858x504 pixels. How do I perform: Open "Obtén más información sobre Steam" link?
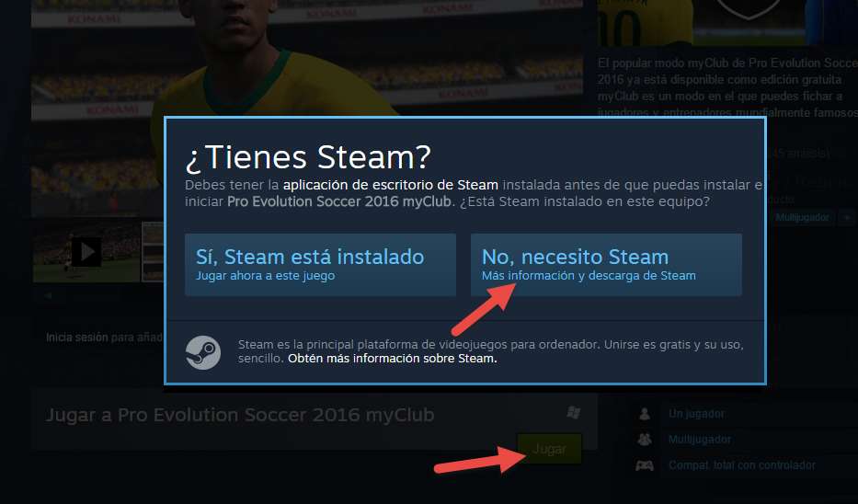tap(393, 359)
